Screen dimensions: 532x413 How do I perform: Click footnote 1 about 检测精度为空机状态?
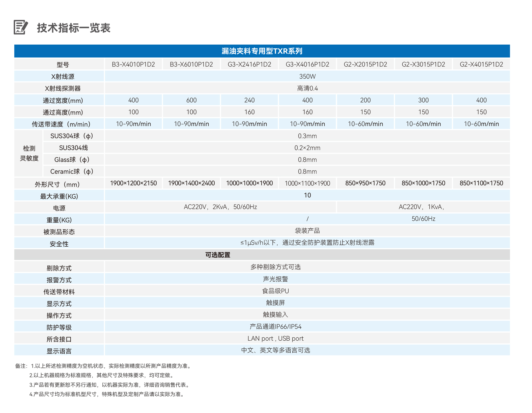point(111,366)
